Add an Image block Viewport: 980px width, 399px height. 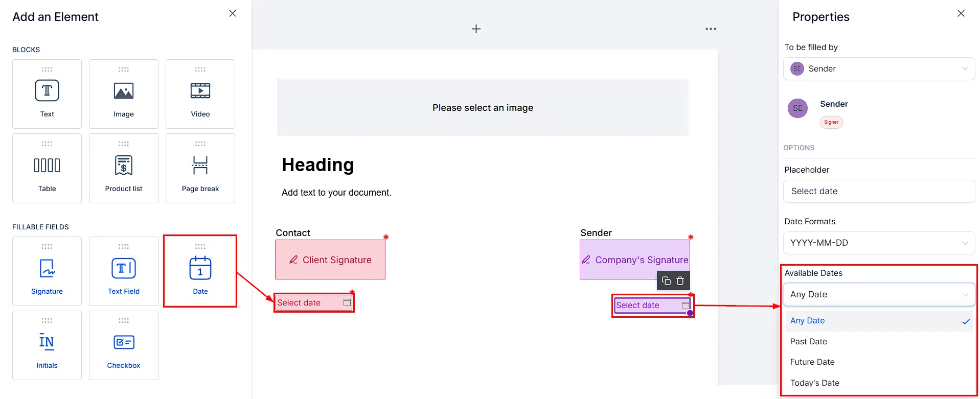tap(124, 94)
